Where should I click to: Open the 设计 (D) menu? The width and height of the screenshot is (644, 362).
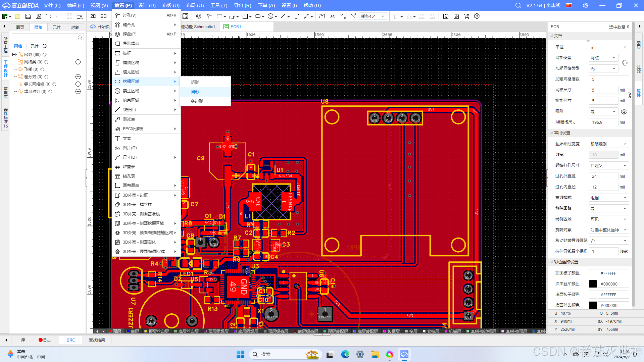[x=147, y=5]
